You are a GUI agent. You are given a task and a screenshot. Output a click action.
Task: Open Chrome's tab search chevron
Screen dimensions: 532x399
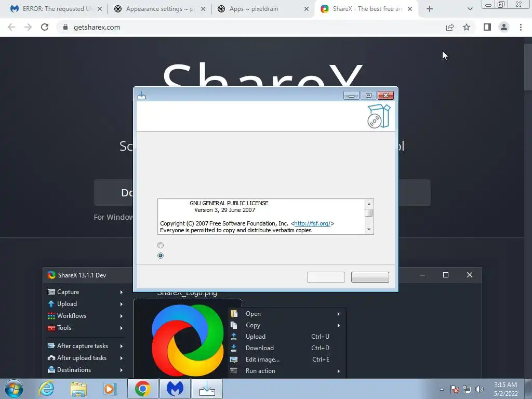[470, 9]
